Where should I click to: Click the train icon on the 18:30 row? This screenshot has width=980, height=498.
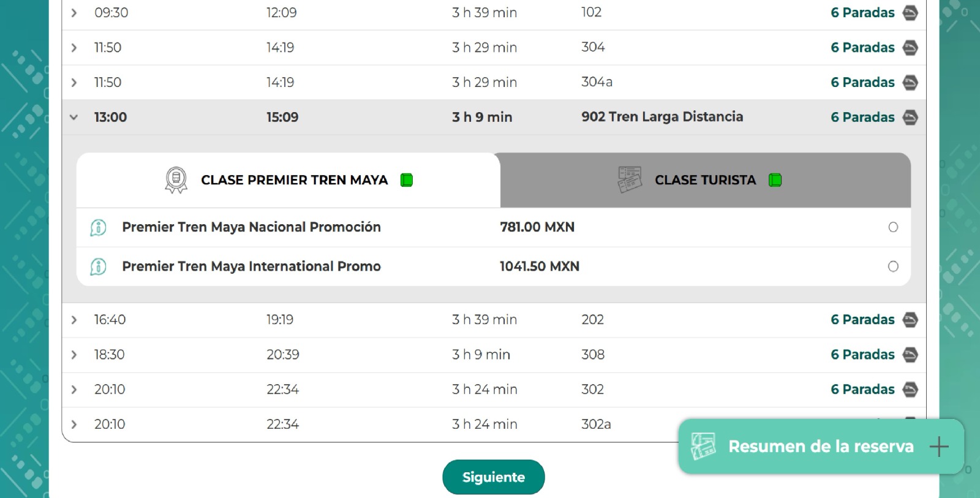[x=910, y=355]
